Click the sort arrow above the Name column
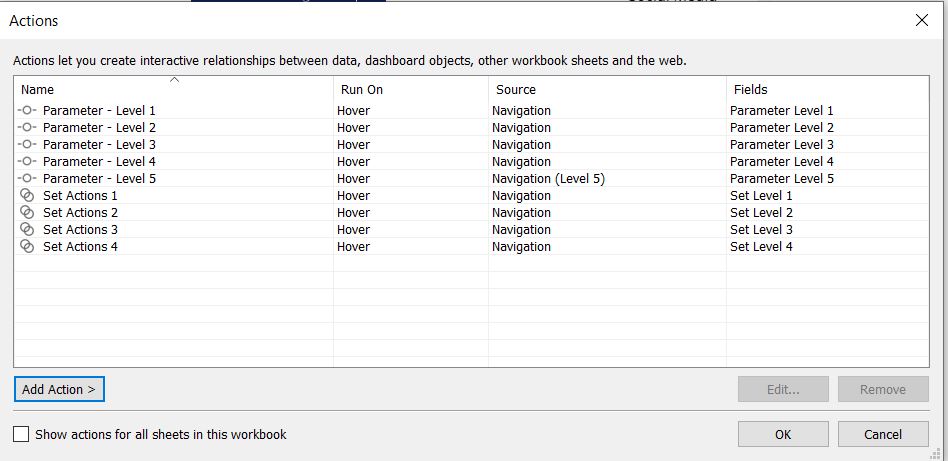The image size is (948, 461). [175, 80]
